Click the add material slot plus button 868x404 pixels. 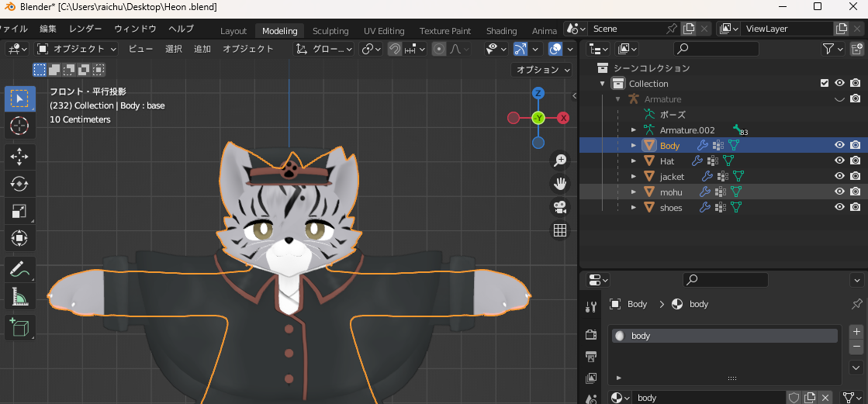(856, 332)
